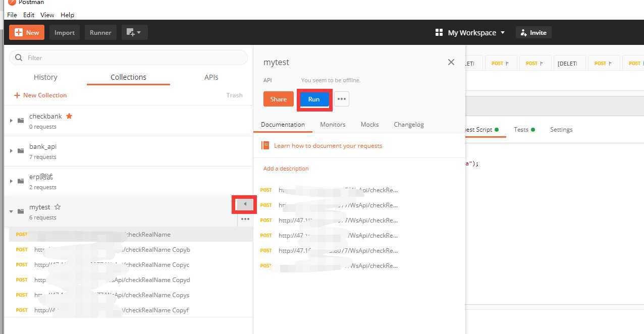Viewport: 644px width, 334px height.
Task: Open the Edit menu
Action: 29,15
